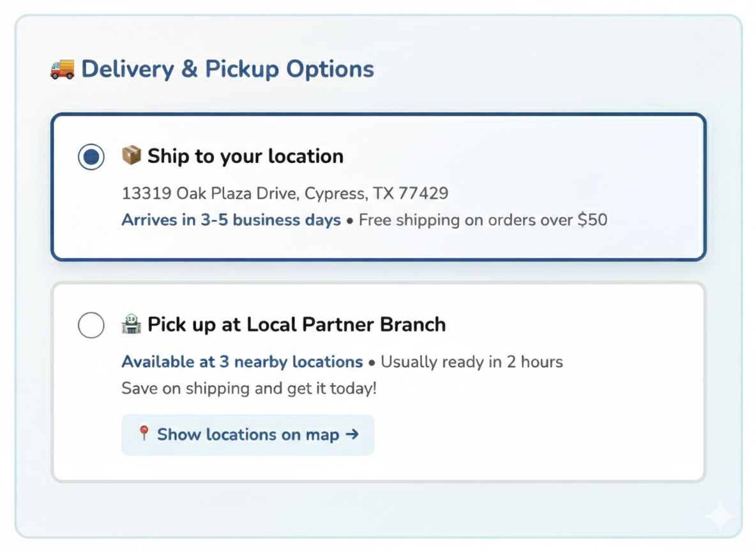The width and height of the screenshot is (756, 552).
Task: Click the 13319 Oak Plaza Drive address
Action: pyautogui.click(x=285, y=193)
